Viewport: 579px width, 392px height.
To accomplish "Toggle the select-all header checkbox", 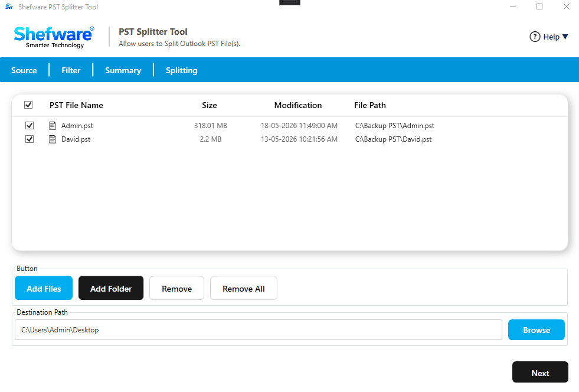I will [28, 105].
